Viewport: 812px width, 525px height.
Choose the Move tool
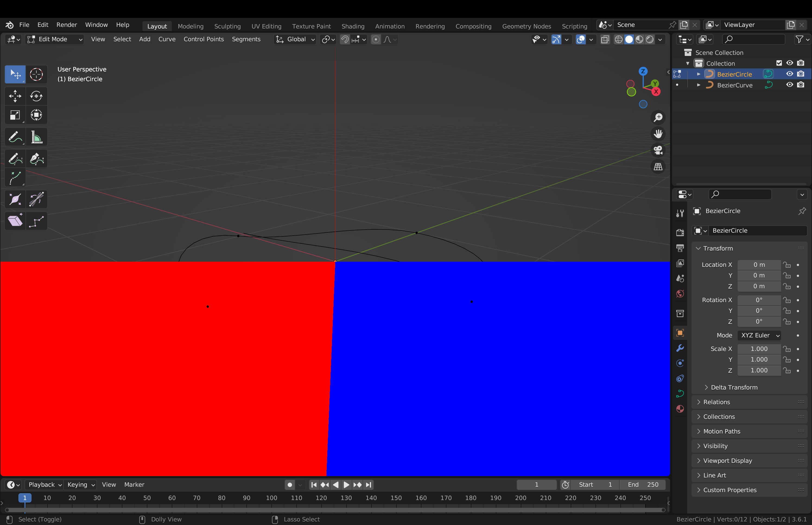point(15,96)
